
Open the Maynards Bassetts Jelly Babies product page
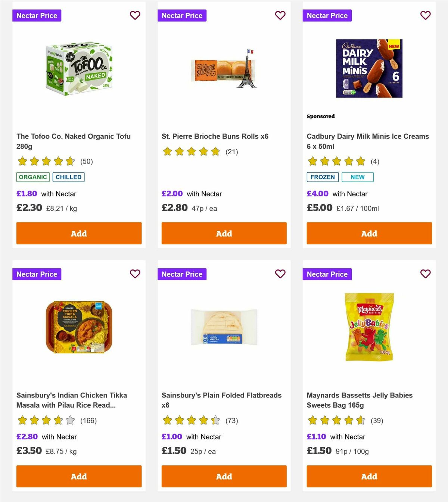point(360,400)
